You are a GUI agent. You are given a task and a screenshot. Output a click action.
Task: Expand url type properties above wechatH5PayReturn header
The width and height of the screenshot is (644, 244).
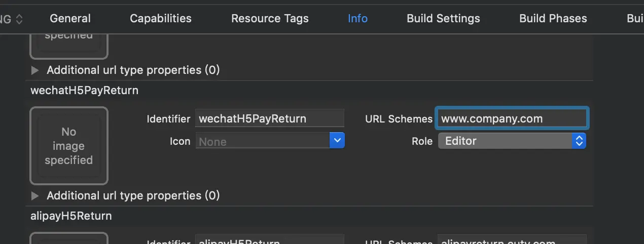[35, 70]
